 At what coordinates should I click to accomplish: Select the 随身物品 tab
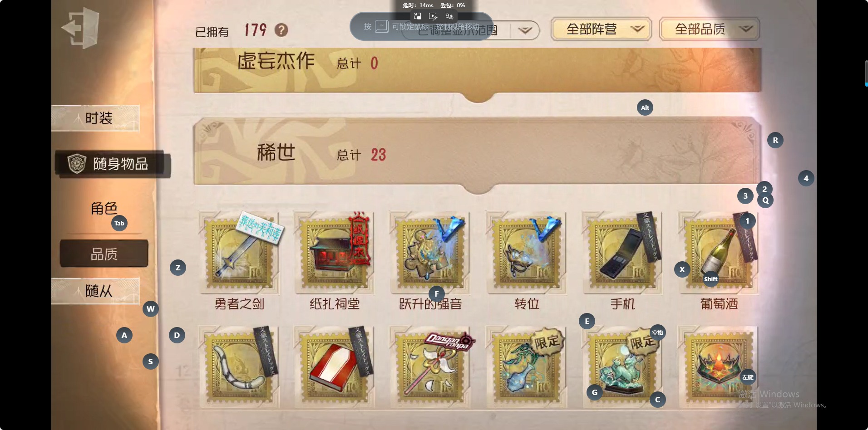coord(113,164)
